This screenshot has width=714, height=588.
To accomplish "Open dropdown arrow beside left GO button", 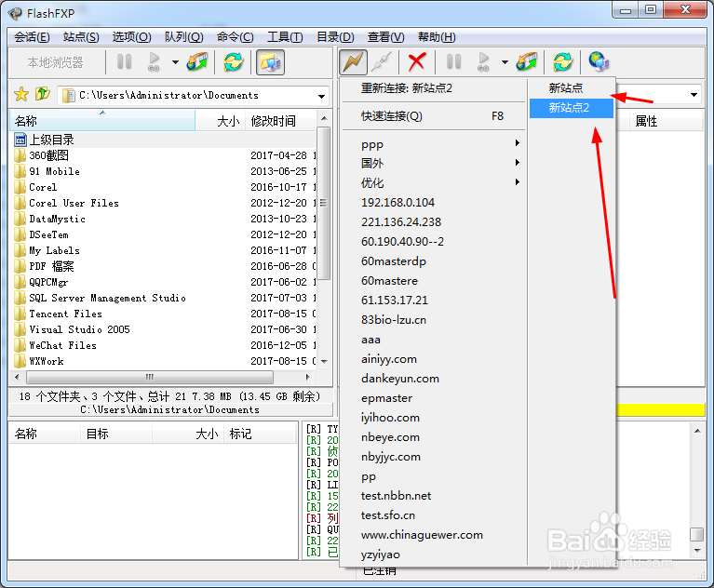I will click(x=175, y=62).
